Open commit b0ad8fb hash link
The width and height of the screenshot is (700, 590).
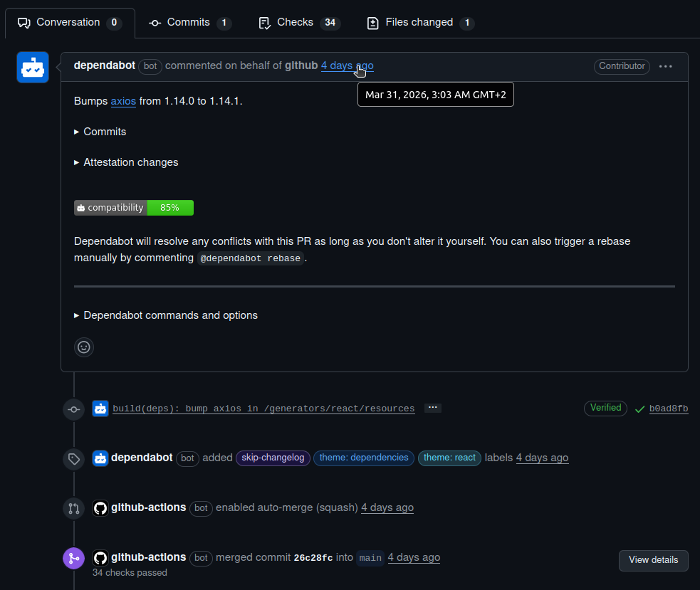pos(669,409)
